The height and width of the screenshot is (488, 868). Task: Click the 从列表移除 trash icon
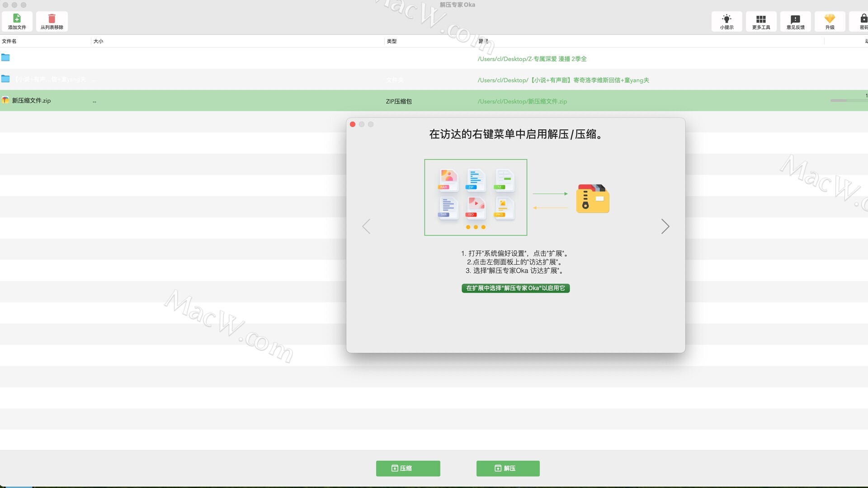coord(52,18)
